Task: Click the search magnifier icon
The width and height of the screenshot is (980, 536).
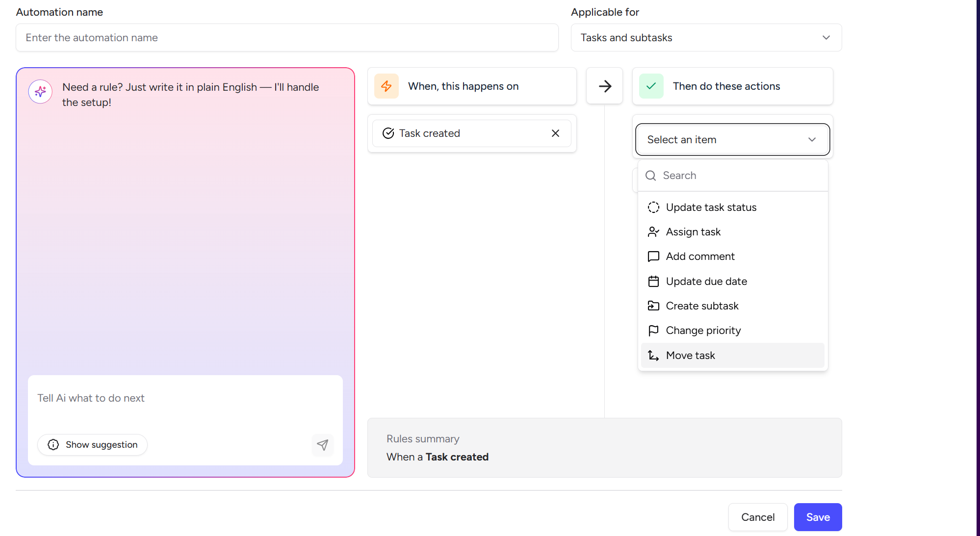Action: tap(650, 176)
